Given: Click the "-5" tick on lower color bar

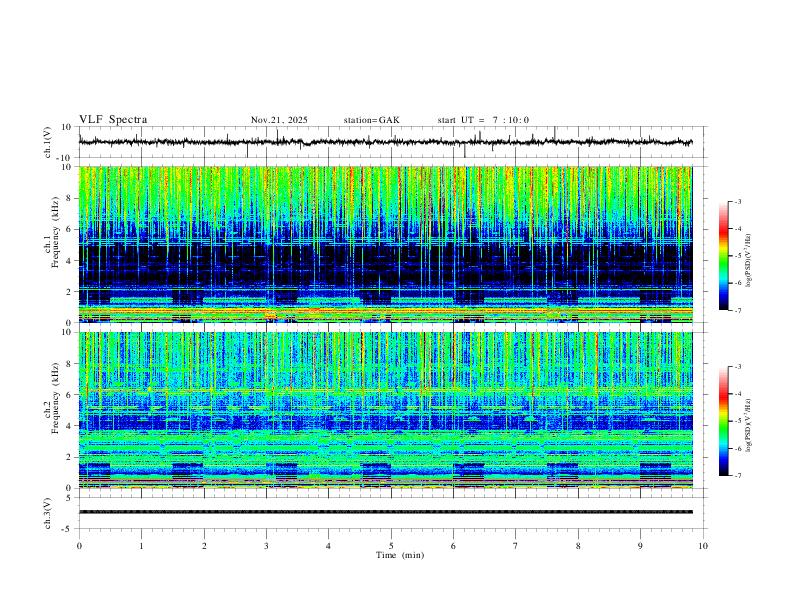Looking at the screenshot, I should pos(737,421).
